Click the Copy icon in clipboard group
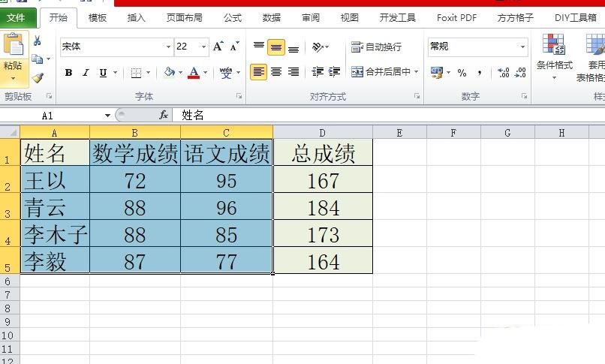This screenshot has width=605, height=364. 38,59
